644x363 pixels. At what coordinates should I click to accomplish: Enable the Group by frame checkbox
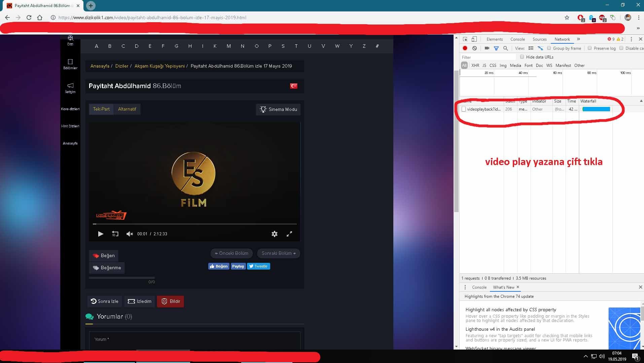[x=549, y=48]
